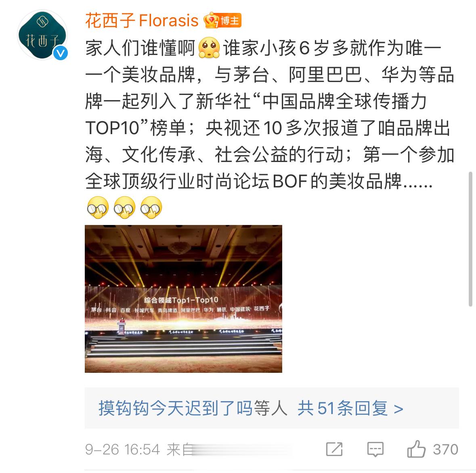Tap the first glasses emoji
The height and width of the screenshot is (473, 476).
pos(97,208)
